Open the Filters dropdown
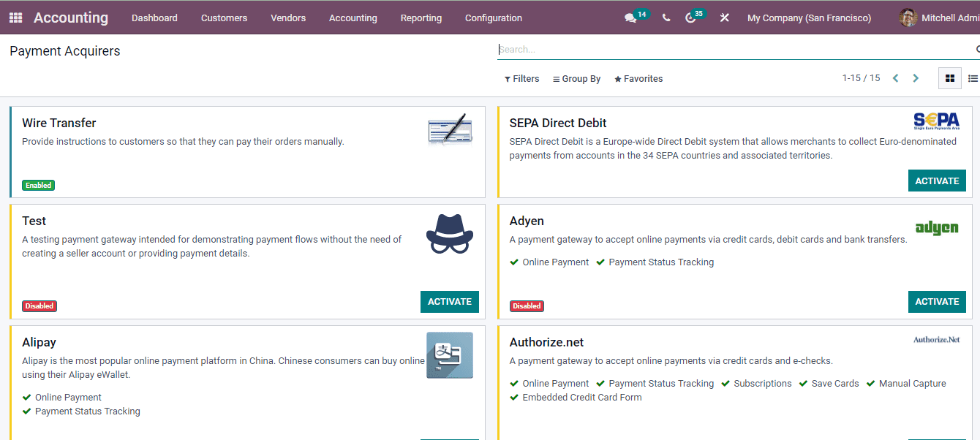The height and width of the screenshot is (440, 980). point(521,78)
